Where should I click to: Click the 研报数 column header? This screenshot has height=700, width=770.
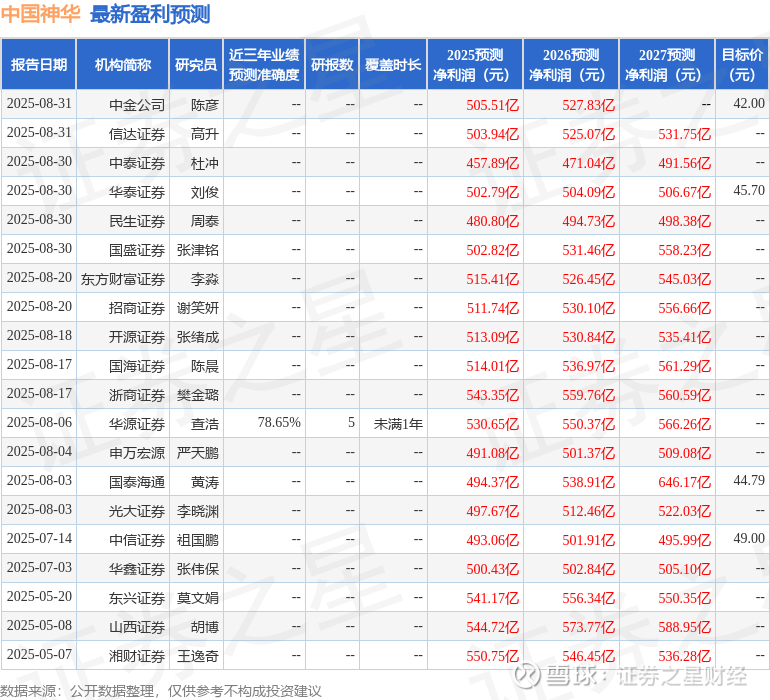pos(332,65)
